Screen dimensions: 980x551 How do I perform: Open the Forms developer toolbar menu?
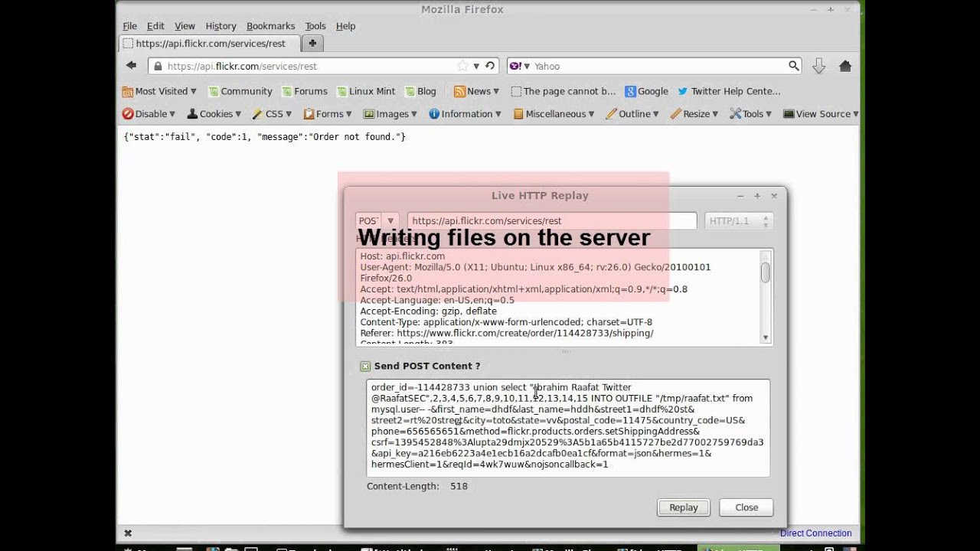(327, 114)
